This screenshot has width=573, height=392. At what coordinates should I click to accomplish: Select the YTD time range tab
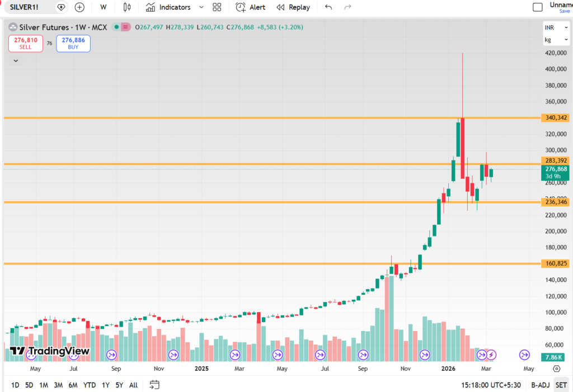(x=89, y=385)
